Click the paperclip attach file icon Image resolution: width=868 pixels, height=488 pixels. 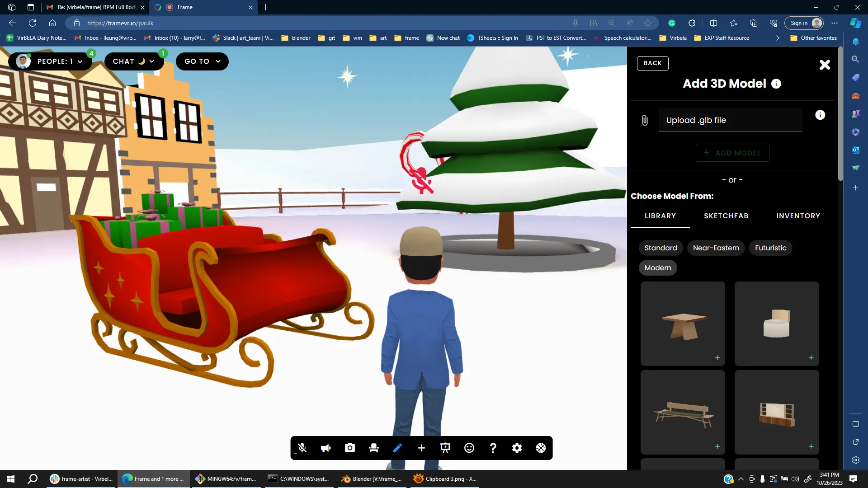pyautogui.click(x=645, y=120)
